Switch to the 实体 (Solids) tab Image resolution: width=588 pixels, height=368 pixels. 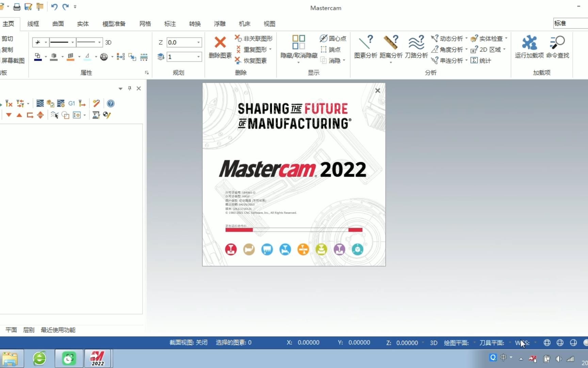[83, 24]
